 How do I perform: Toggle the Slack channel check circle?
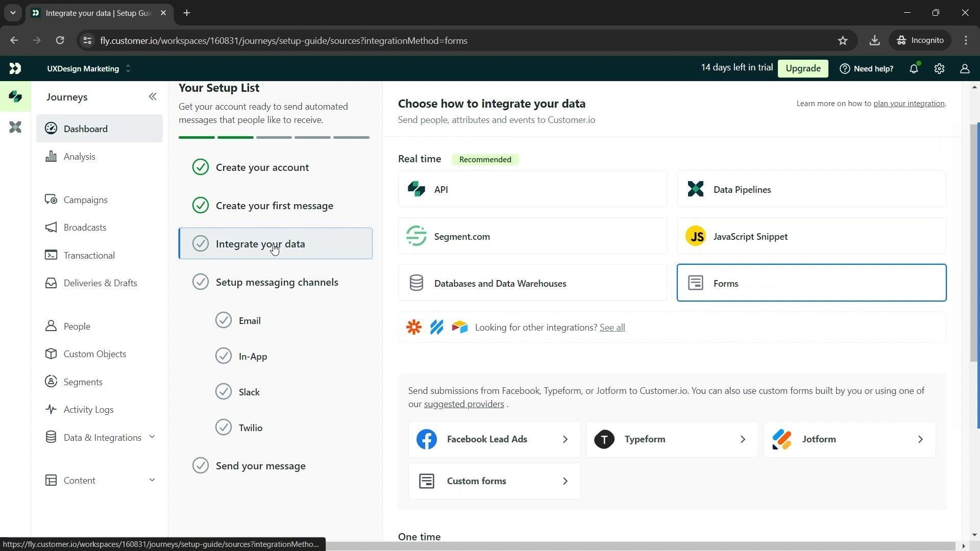click(x=224, y=392)
